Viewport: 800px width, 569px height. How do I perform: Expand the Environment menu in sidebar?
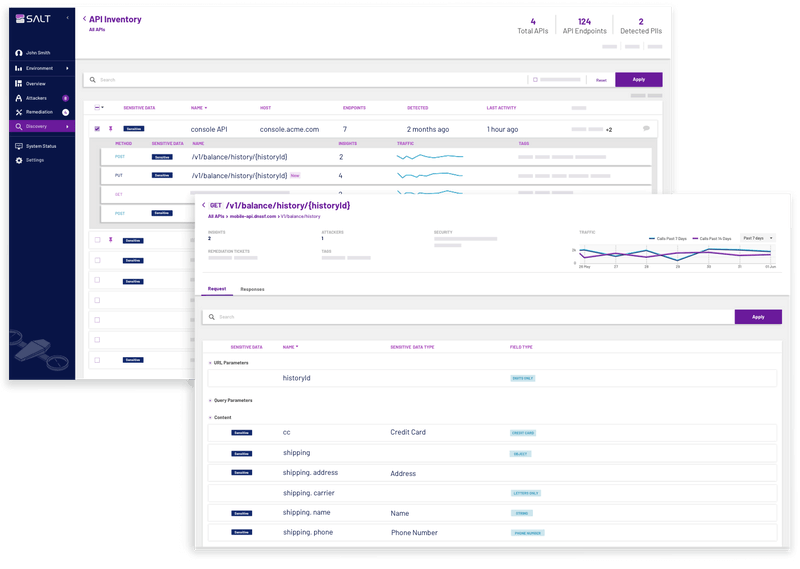[x=67, y=68]
